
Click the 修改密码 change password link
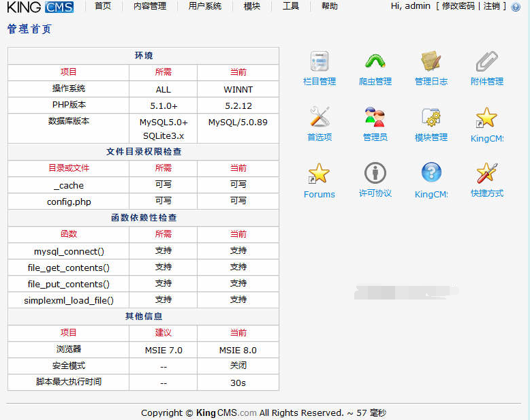point(458,6)
